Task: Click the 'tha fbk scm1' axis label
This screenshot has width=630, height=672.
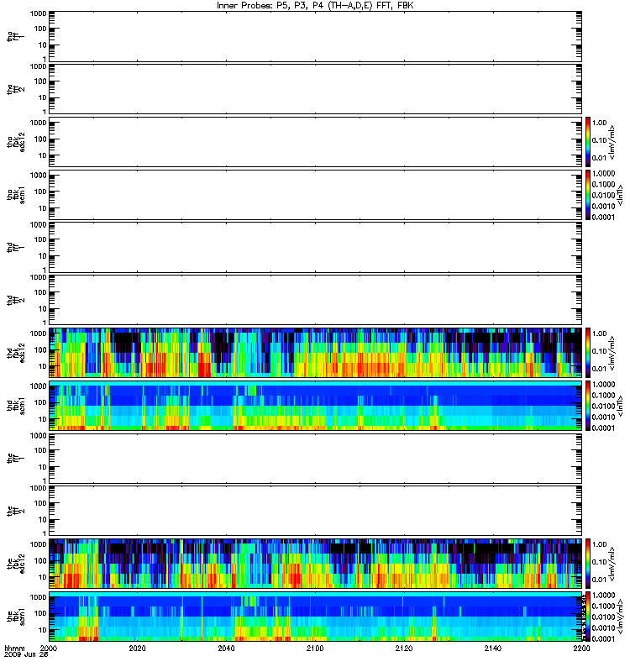Action: (x=16, y=195)
